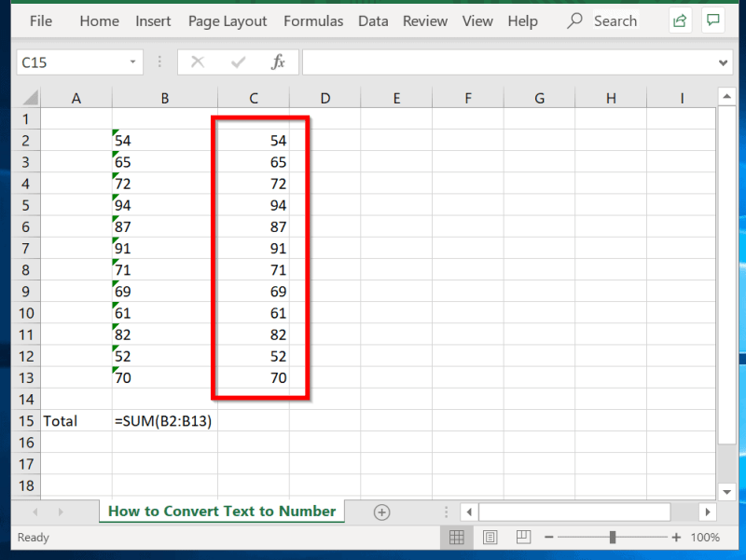
Task: Switch to Normal view in the status bar
Action: [457, 537]
